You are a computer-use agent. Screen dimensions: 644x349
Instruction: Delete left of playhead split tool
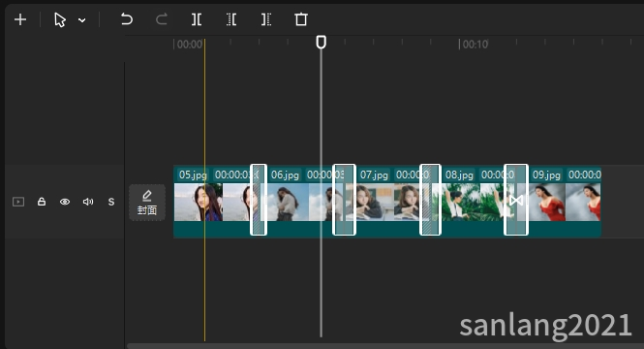(231, 19)
